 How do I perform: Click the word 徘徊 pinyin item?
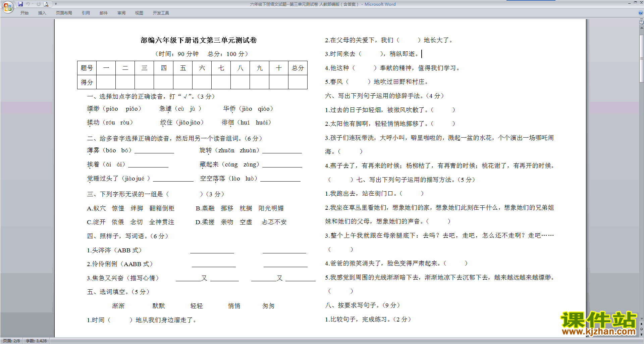coord(247,122)
